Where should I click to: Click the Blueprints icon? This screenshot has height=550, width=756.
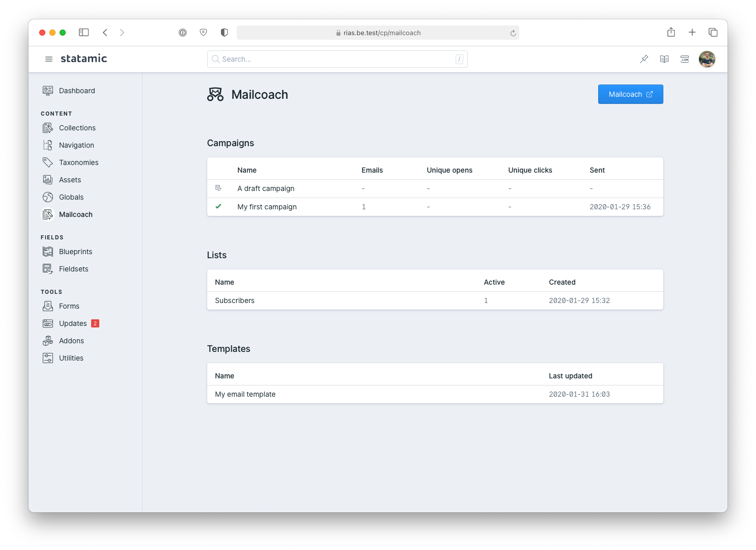click(x=48, y=252)
